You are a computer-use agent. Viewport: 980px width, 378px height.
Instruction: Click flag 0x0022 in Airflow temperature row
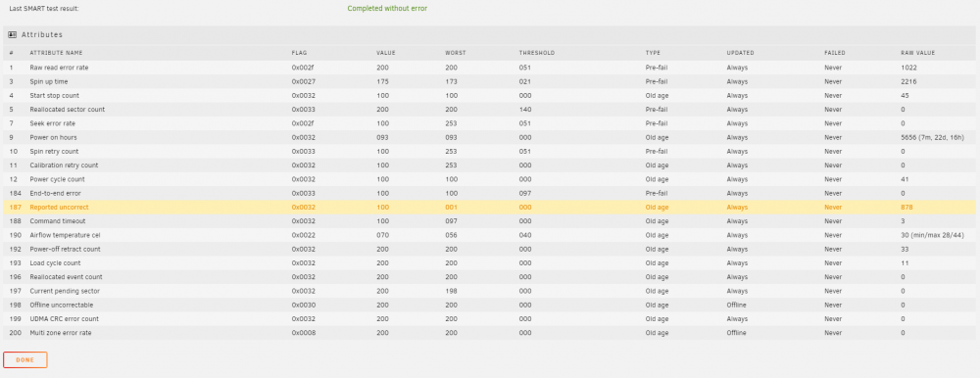pyautogui.click(x=303, y=235)
